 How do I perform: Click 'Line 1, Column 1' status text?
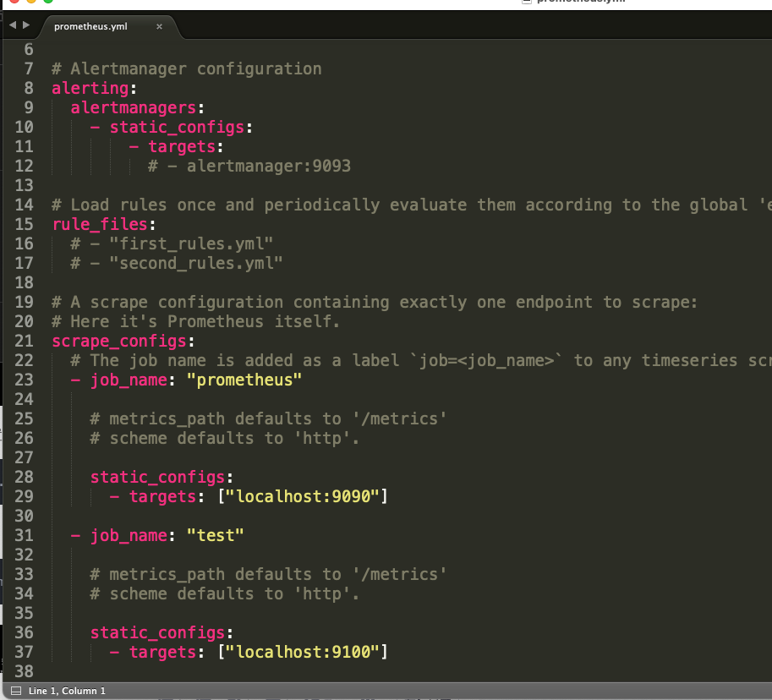67,691
